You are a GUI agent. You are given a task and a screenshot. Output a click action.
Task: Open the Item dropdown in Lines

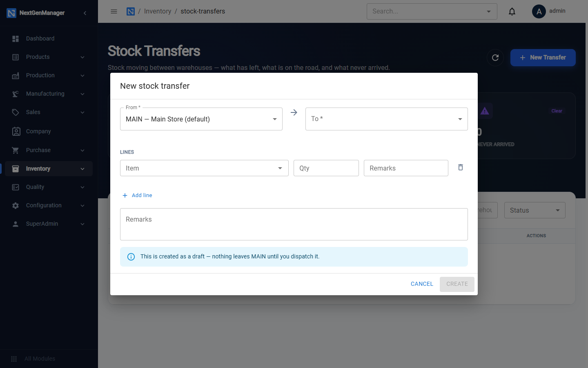tap(204, 168)
